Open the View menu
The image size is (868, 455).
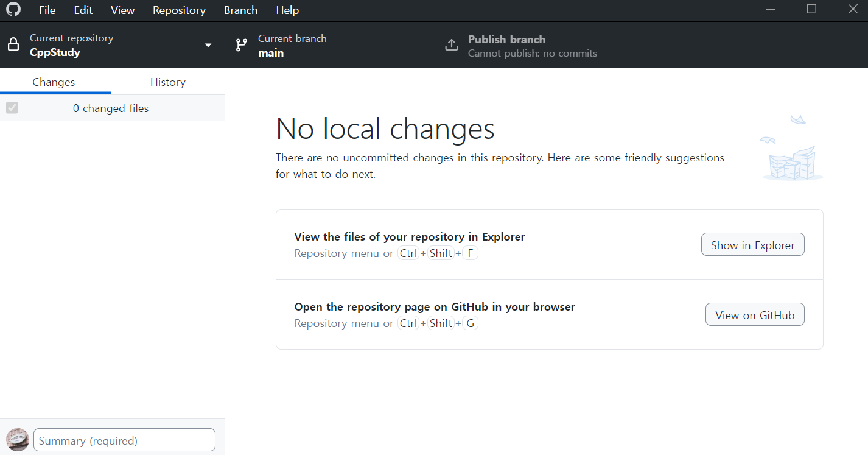click(x=123, y=10)
